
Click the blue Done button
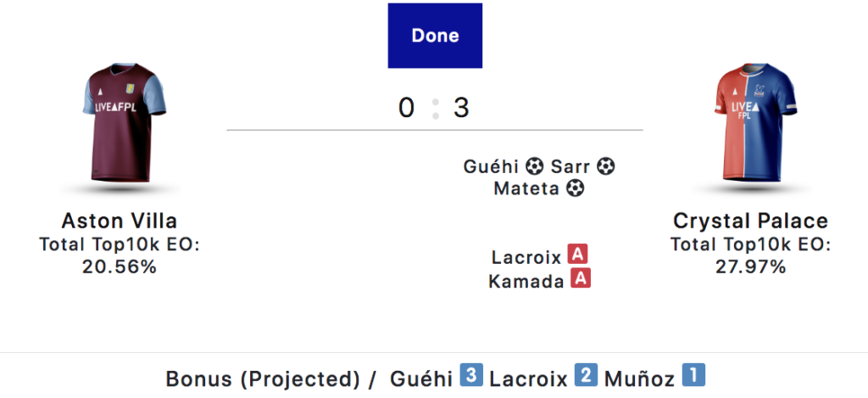(x=435, y=36)
